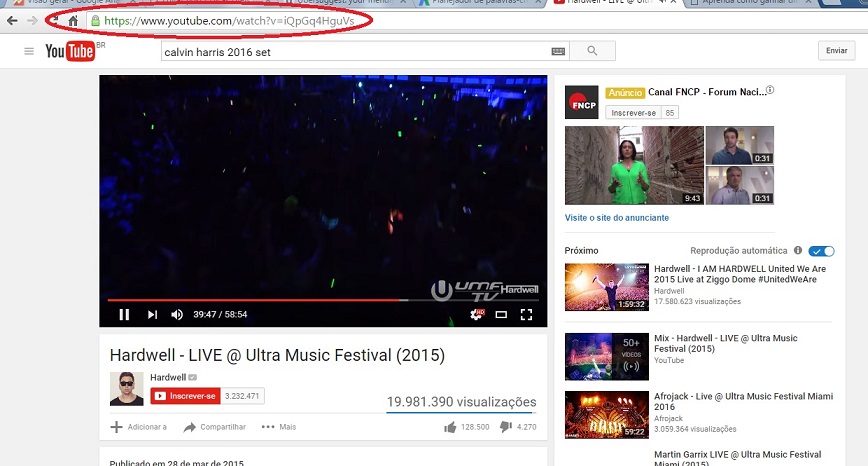Click the Hardwell video title heading
Viewport: 868px width, 466px height.
tap(277, 355)
